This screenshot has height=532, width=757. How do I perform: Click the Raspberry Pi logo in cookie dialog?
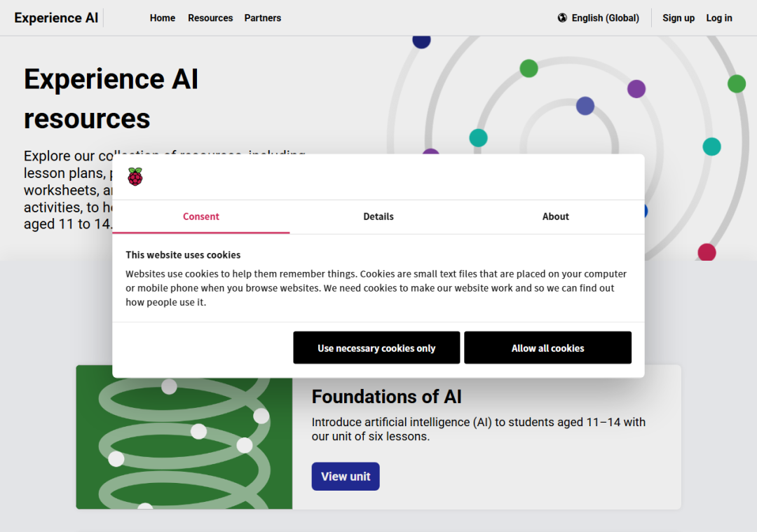click(x=135, y=177)
